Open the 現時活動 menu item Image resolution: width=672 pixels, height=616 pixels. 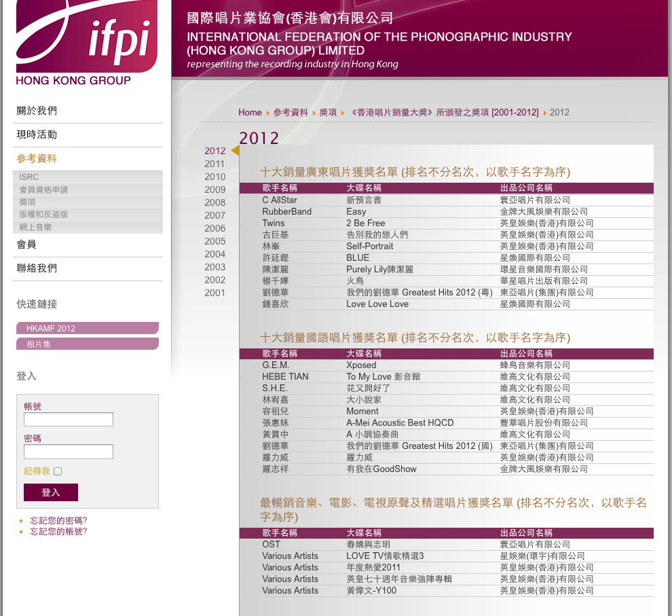(x=37, y=134)
